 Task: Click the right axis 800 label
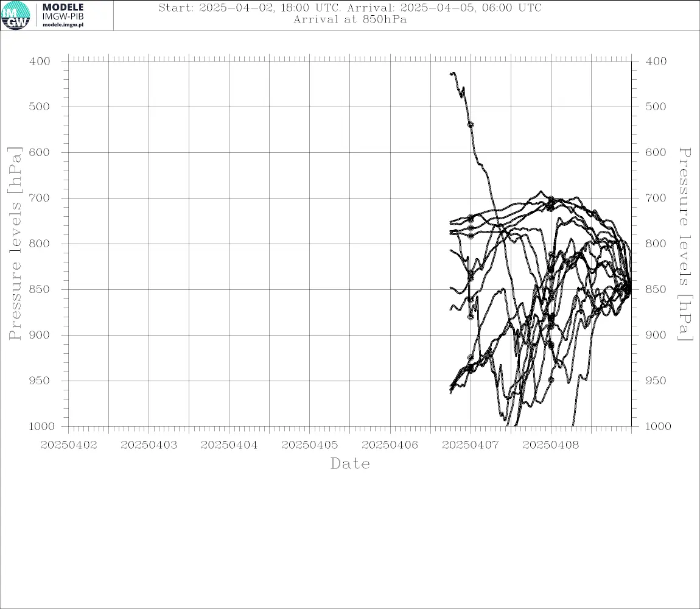tap(656, 244)
